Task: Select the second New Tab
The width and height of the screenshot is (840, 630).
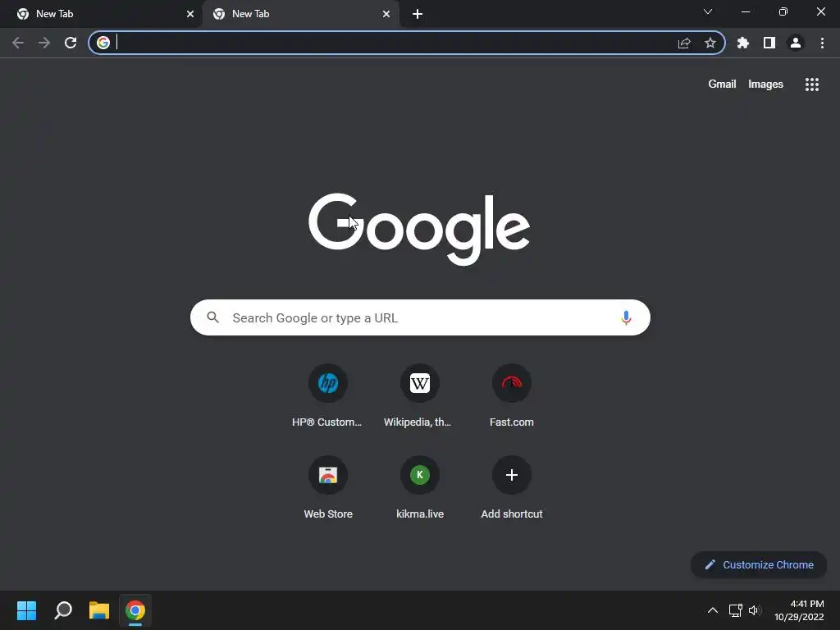Action: point(300,14)
